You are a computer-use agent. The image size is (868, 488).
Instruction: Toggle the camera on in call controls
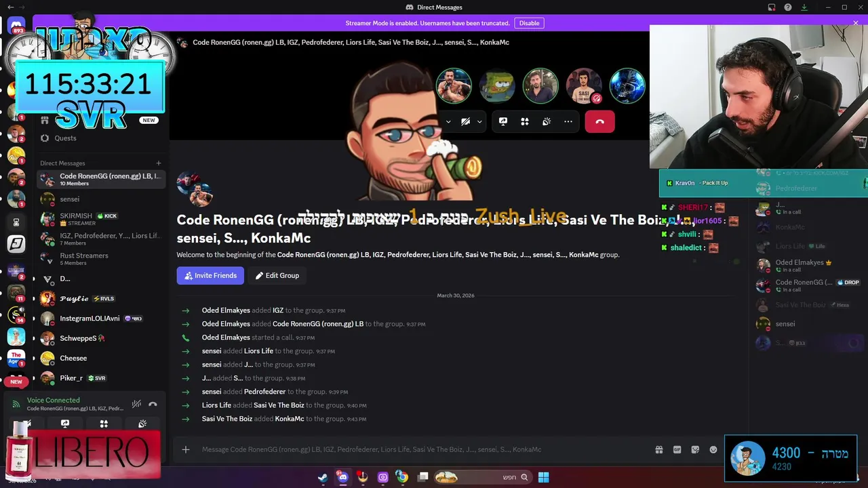point(465,121)
